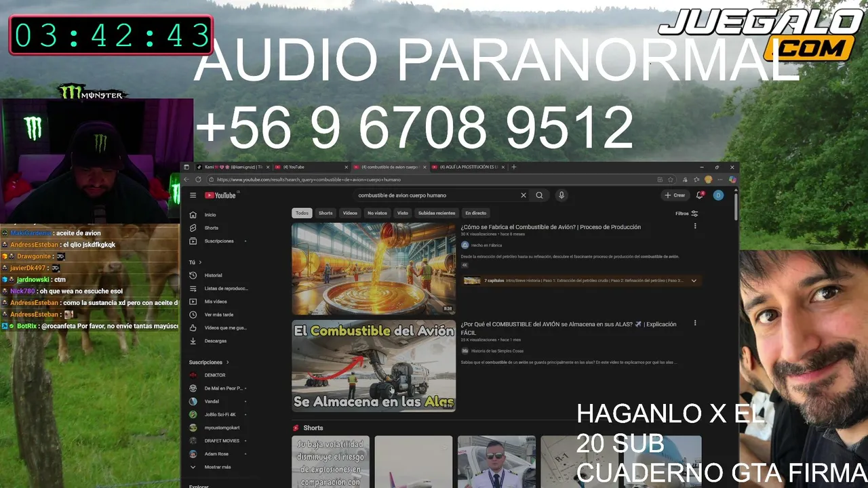Open De Mal en Peor subscription
Image resolution: width=868 pixels, height=488 pixels.
(222, 388)
